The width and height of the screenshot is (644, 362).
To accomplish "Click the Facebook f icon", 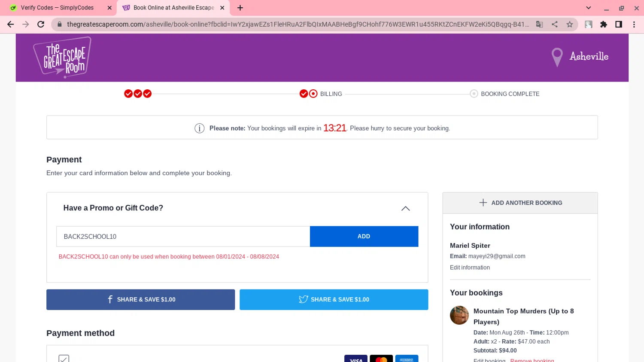I will coord(110,299).
